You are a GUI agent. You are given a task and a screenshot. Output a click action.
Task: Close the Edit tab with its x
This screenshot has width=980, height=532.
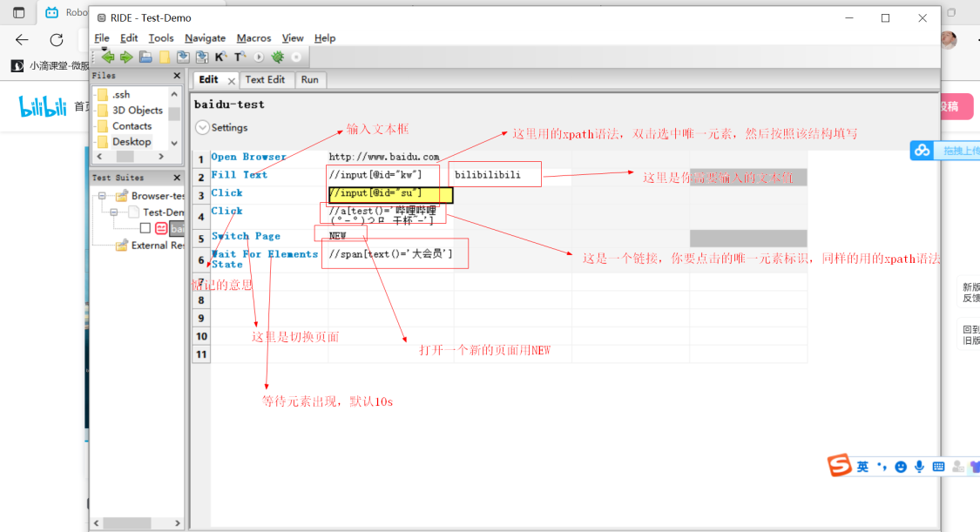coord(231,81)
